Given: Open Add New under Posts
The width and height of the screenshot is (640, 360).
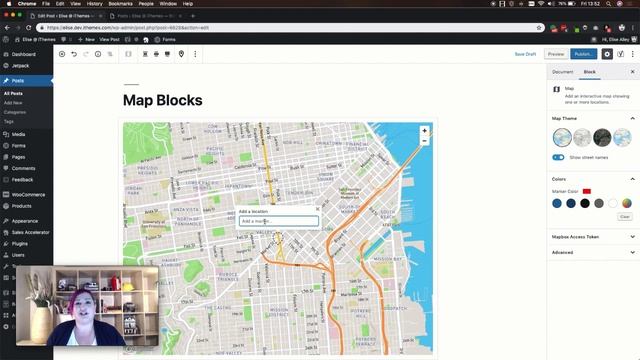Looking at the screenshot, I should [13, 103].
